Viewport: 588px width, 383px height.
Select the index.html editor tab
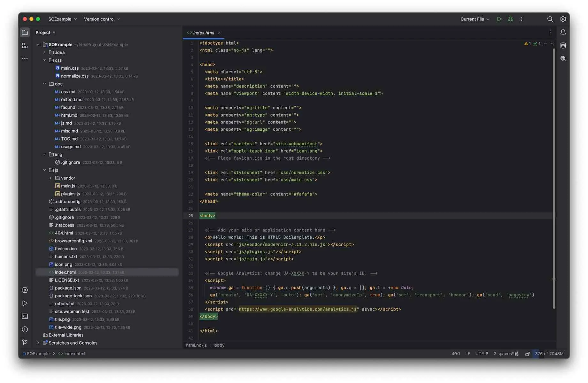pos(204,33)
